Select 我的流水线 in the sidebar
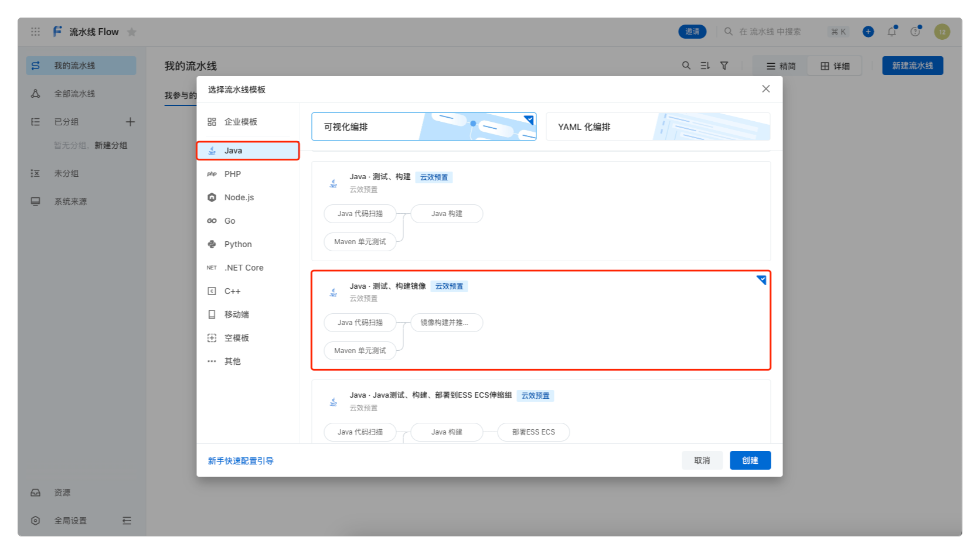The image size is (980, 554). (81, 66)
